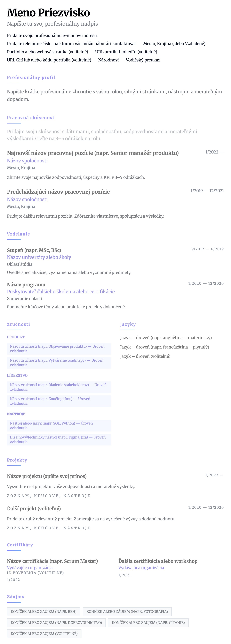Open the GitHub URL portfolio field
Screen dimensions: 231x644
click(x=49, y=60)
